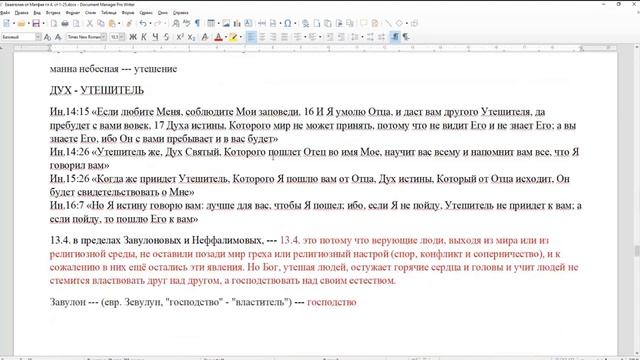Click the right-to-left text direction button
Viewport: 640px width, 360px height.
[406, 37]
